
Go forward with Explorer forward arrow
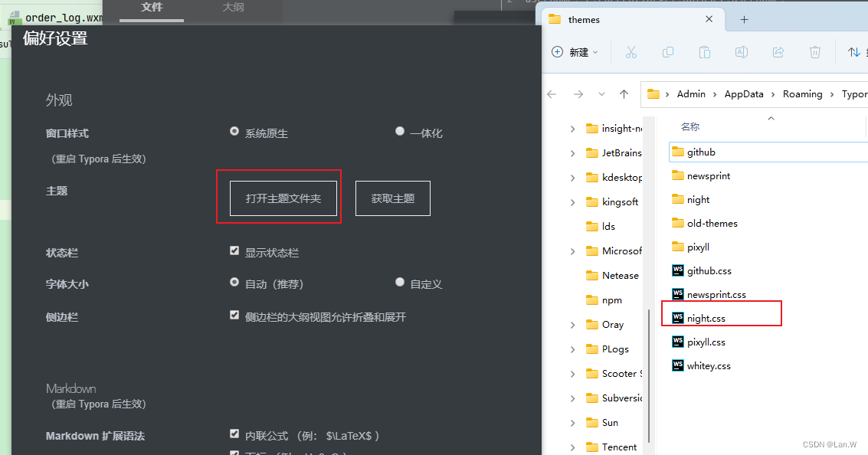[578, 94]
